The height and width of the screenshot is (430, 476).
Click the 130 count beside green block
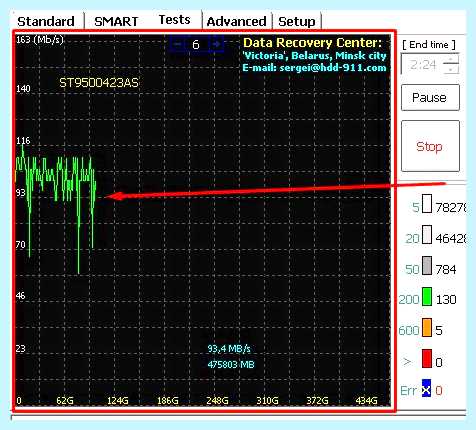pyautogui.click(x=446, y=300)
